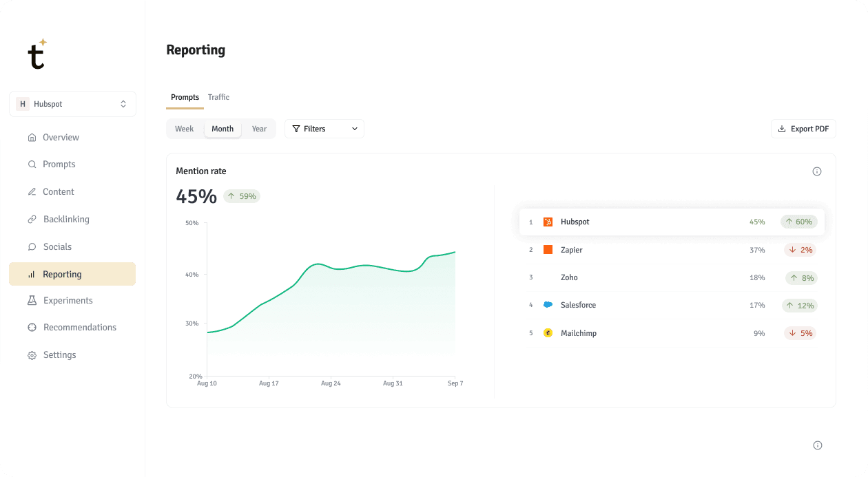
Task: Select the Reporting chart icon
Action: (x=32, y=274)
